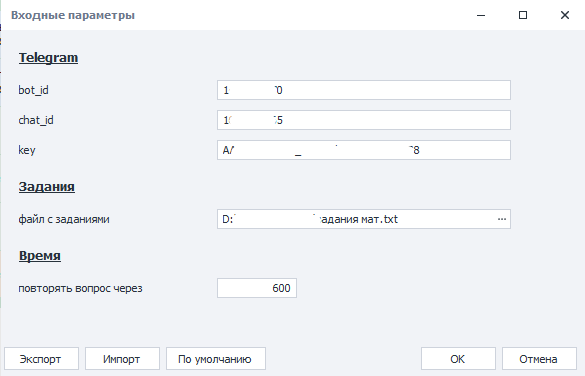Cancel with the Отмена button
Screen dimensions: 585x376
539,359
